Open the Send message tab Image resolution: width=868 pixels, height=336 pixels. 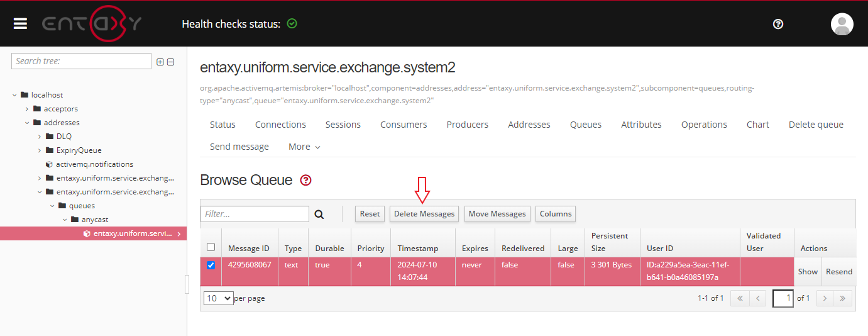pos(239,147)
